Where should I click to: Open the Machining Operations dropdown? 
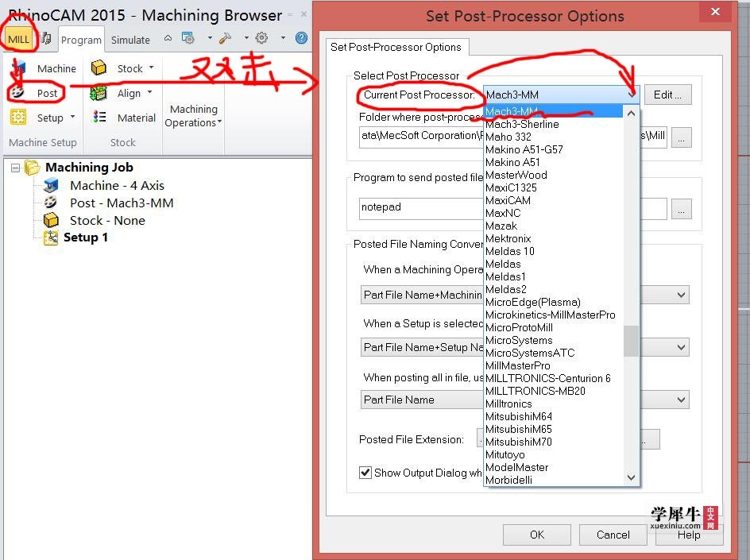point(193,116)
